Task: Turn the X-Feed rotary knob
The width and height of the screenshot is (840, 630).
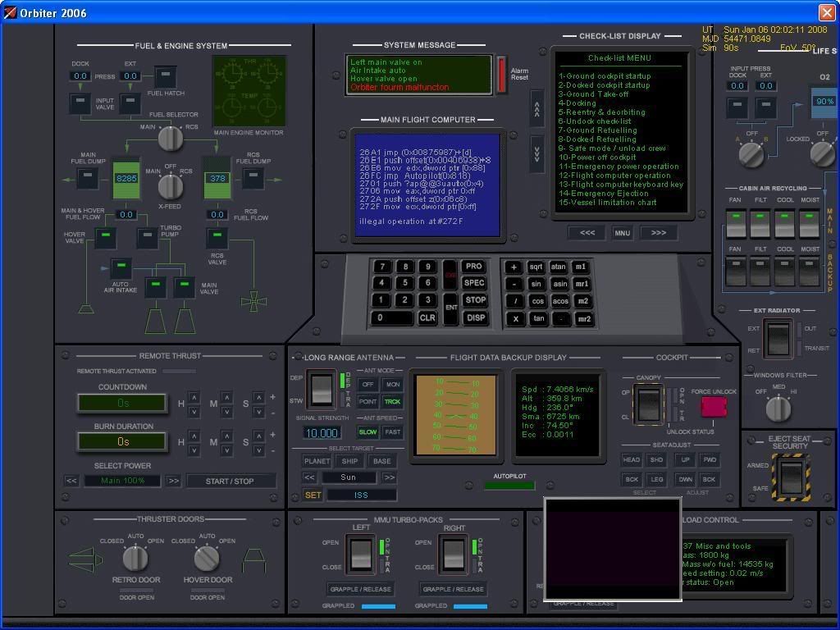Action: coord(171,186)
